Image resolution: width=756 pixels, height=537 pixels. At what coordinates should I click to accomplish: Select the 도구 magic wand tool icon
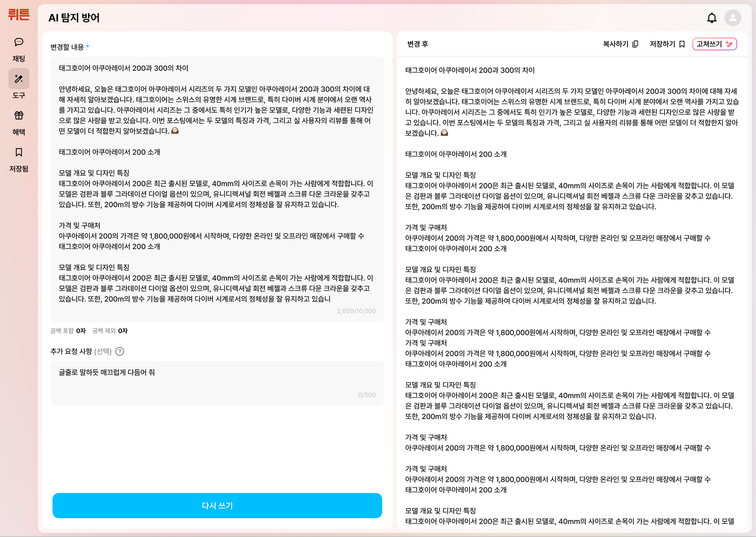point(19,79)
